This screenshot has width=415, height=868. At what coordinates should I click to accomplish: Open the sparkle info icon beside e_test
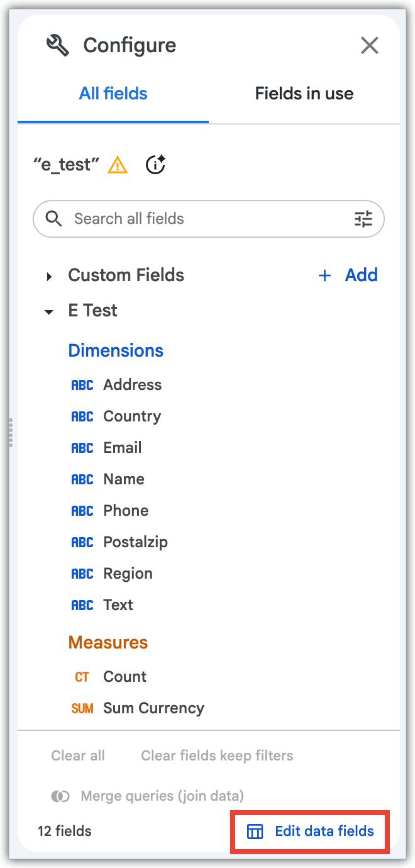point(155,165)
